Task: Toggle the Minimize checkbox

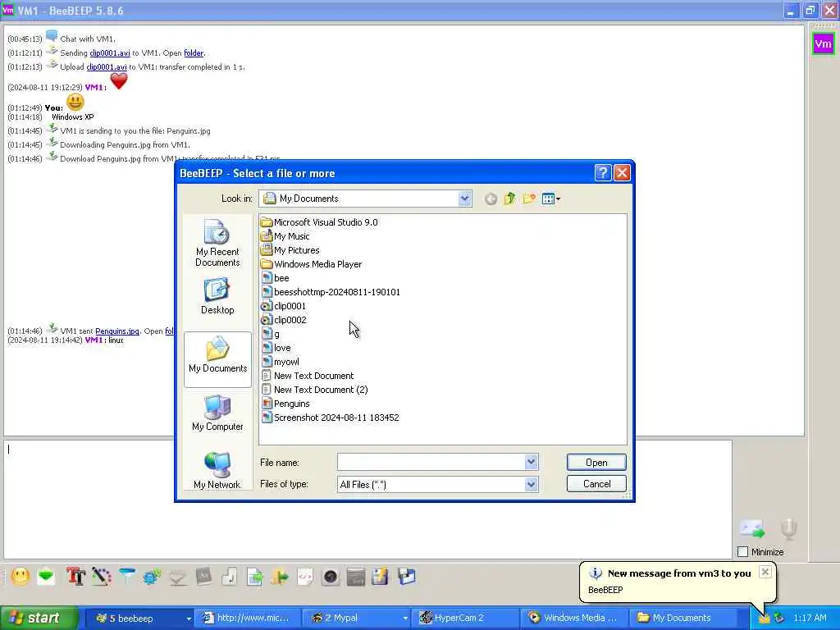Action: pyautogui.click(x=743, y=552)
